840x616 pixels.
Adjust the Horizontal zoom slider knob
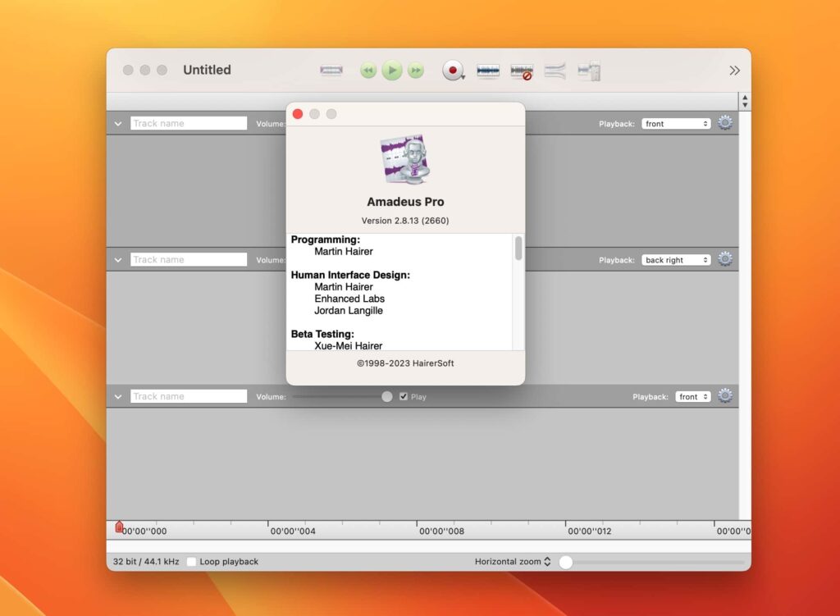(x=565, y=562)
